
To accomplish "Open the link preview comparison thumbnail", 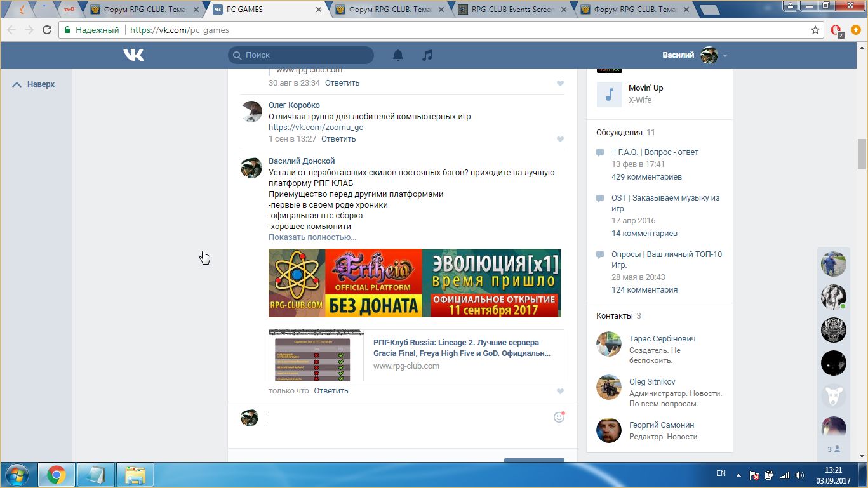I will pos(316,355).
